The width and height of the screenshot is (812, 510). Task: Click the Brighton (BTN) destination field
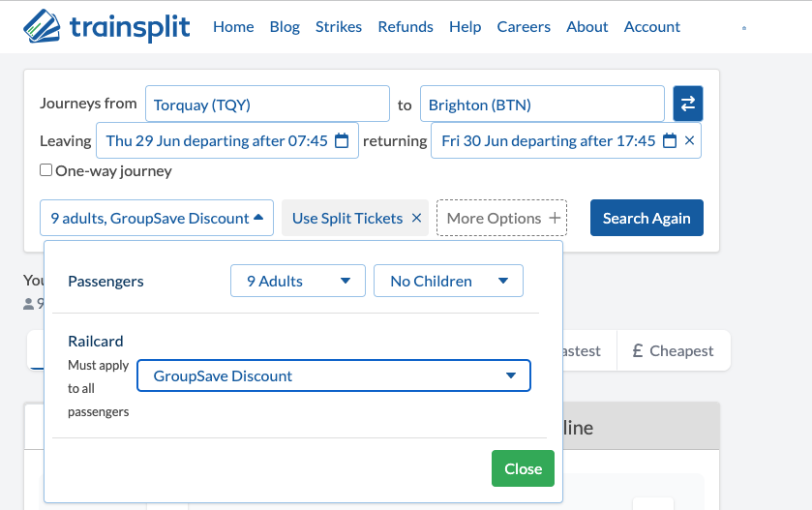542,105
